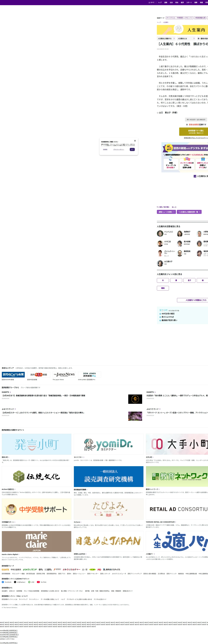Expand the 人生案内とは link
This screenshot has height=644, width=208.
[x=186, y=38]
